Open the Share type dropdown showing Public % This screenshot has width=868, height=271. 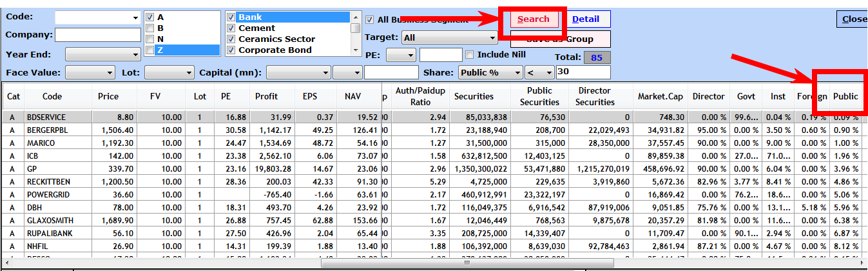tap(490, 73)
